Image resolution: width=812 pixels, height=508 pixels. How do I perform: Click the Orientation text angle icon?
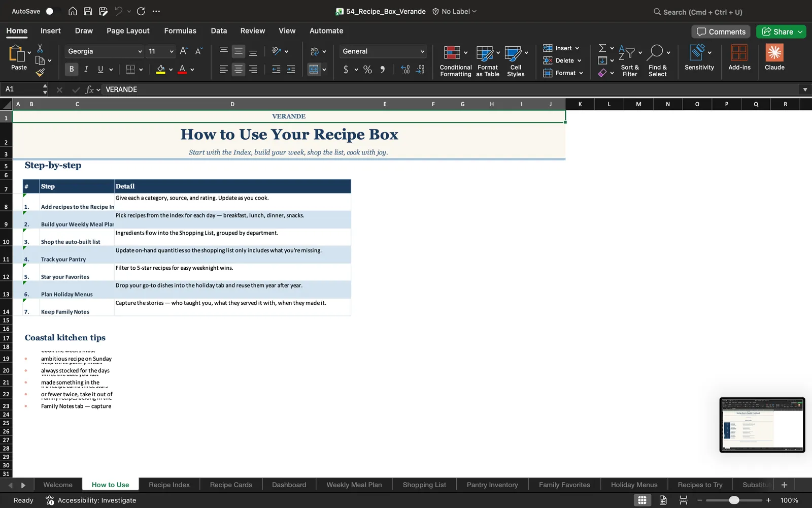pyautogui.click(x=276, y=51)
